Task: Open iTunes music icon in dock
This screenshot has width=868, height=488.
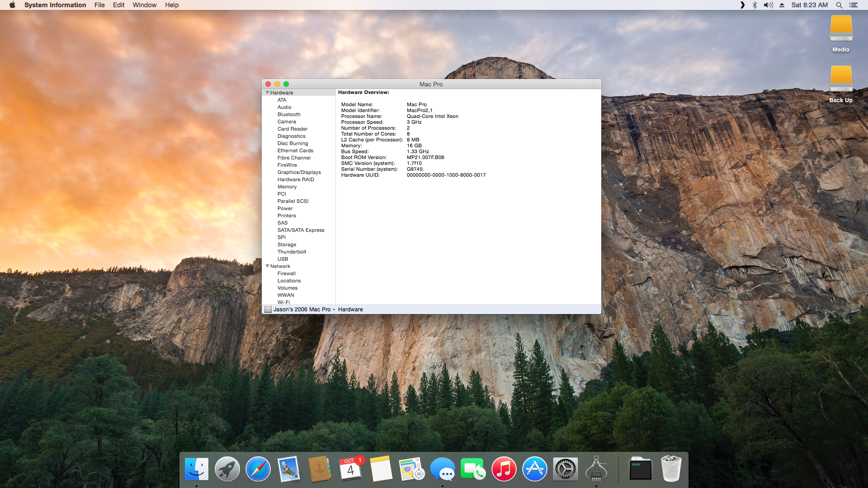Action: pyautogui.click(x=504, y=469)
